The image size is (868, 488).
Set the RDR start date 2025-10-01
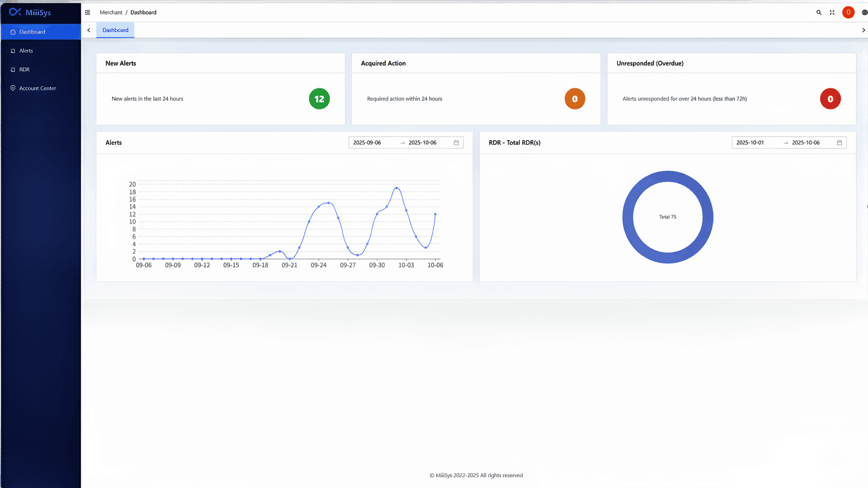[x=750, y=143]
